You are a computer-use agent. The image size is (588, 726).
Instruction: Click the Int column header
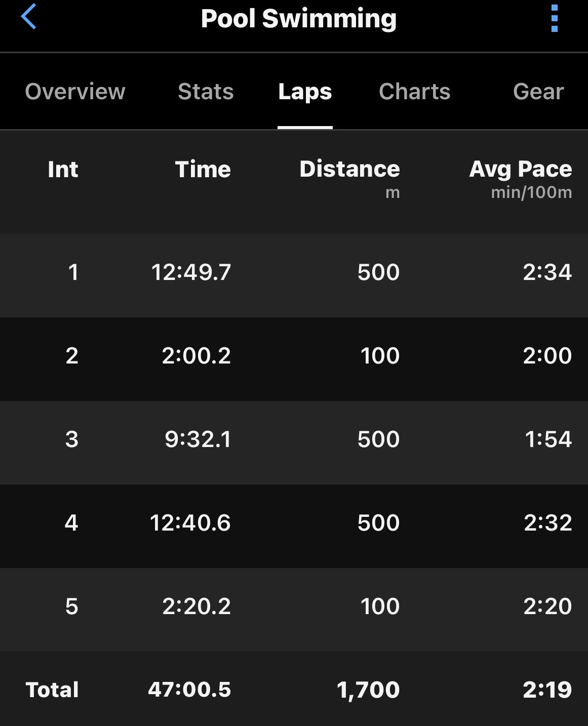[63, 169]
